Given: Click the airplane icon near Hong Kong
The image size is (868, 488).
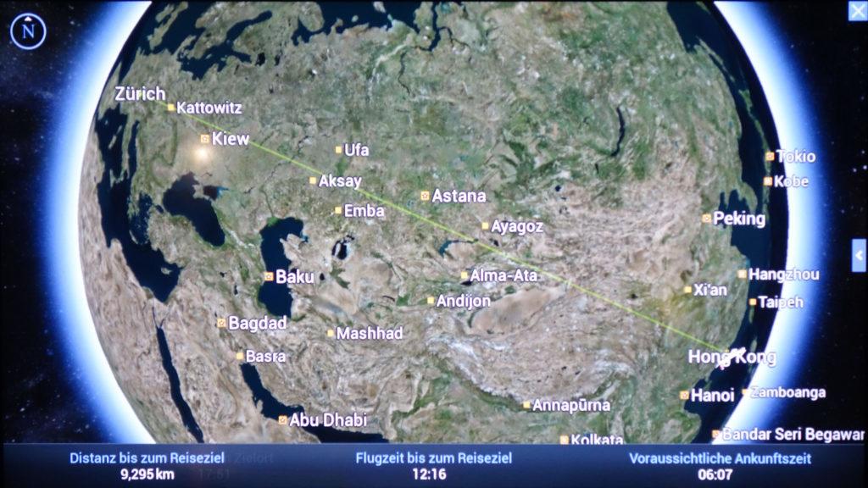Looking at the screenshot, I should pos(732,357).
